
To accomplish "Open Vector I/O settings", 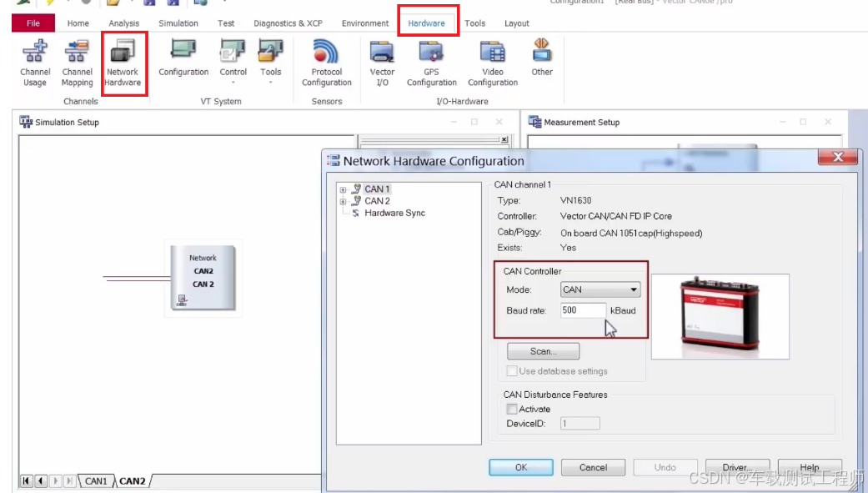I will tap(382, 63).
